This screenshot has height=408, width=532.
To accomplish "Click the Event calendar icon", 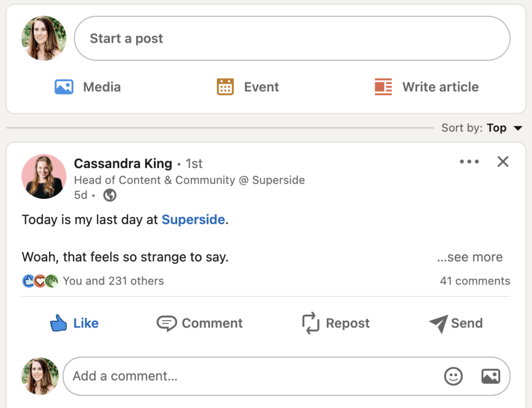I will click(225, 87).
